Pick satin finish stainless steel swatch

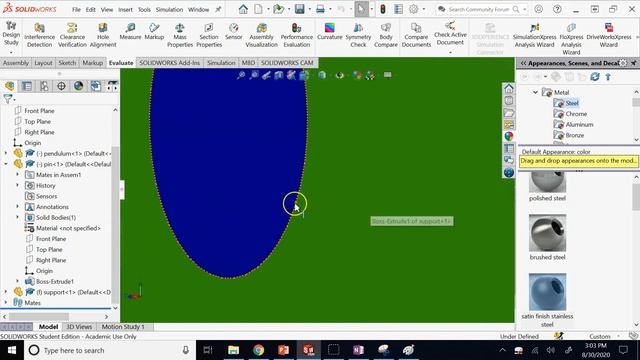(x=547, y=292)
